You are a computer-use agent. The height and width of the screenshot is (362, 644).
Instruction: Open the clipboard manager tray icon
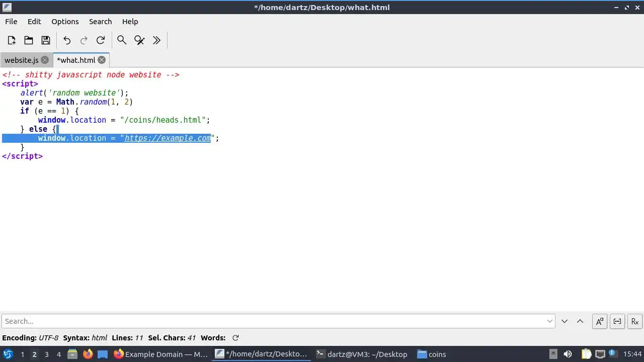(586, 354)
